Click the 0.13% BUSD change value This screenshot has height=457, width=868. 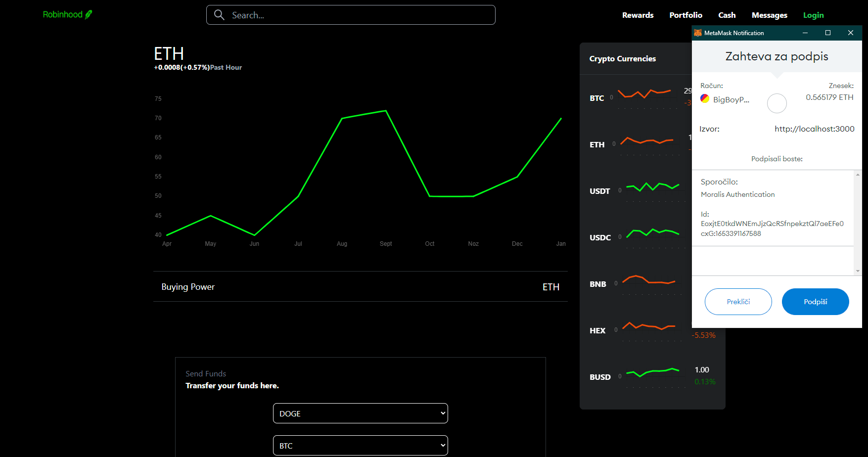[x=705, y=382]
